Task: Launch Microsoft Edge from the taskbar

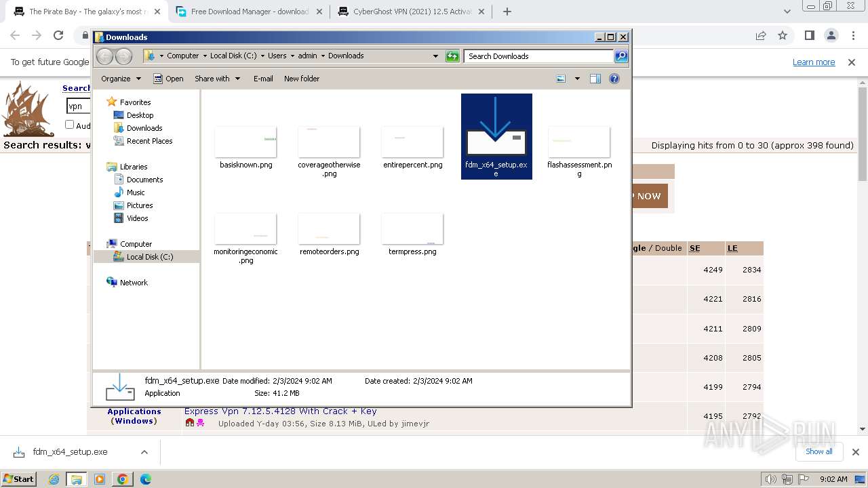Action: pyautogui.click(x=146, y=479)
